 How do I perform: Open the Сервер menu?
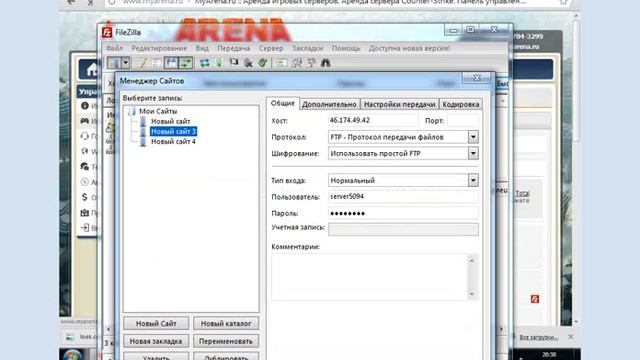click(x=271, y=48)
